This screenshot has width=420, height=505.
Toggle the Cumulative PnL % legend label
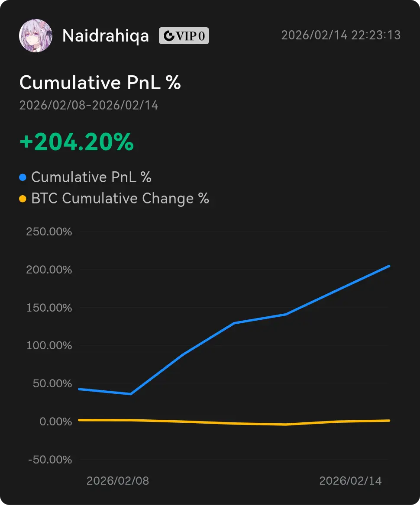pos(91,177)
